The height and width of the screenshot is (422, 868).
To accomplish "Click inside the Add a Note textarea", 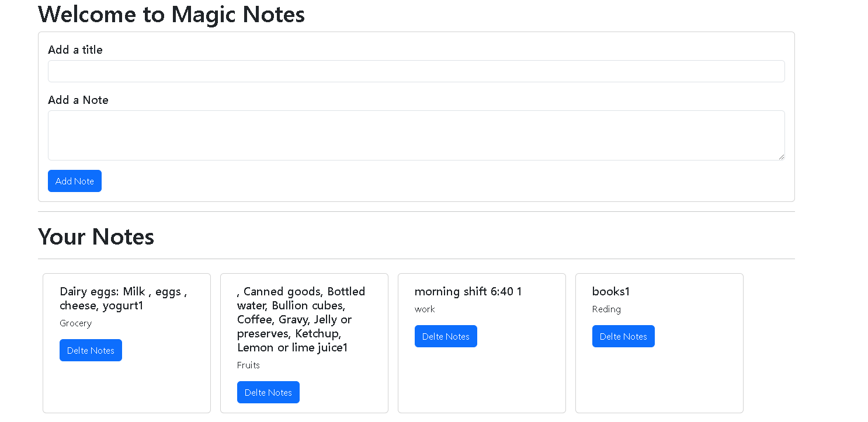I will tap(416, 134).
